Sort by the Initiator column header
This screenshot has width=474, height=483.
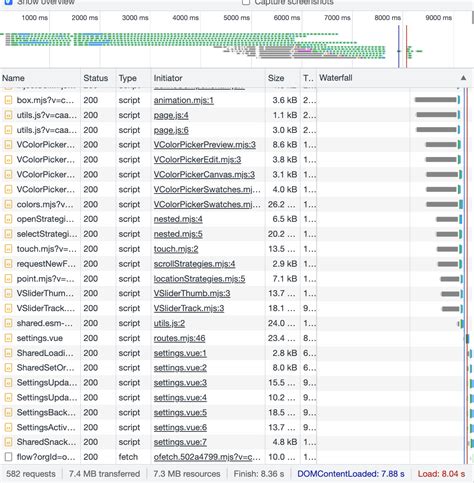168,78
